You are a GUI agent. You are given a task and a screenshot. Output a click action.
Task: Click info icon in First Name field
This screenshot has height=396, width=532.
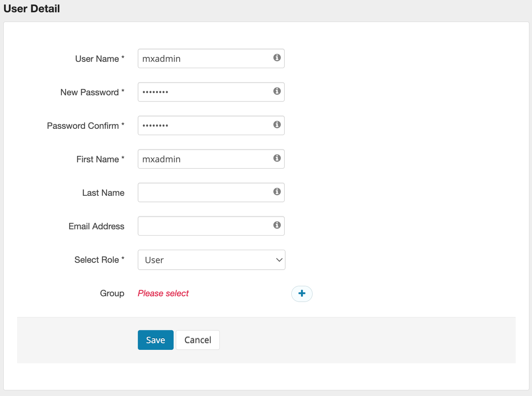pos(277,158)
